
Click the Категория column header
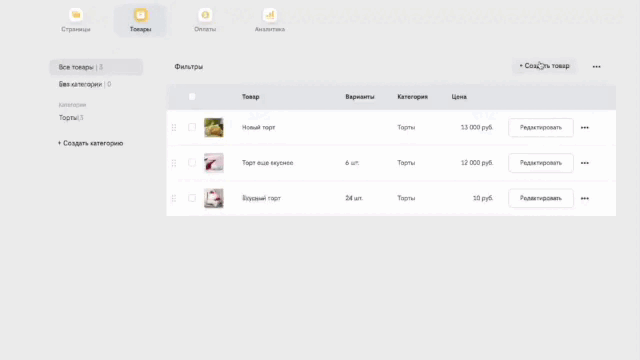[x=413, y=97]
